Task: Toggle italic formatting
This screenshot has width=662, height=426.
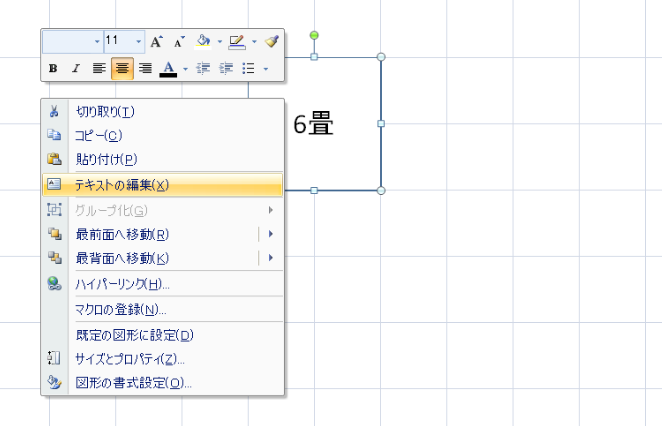Action: (x=76, y=68)
